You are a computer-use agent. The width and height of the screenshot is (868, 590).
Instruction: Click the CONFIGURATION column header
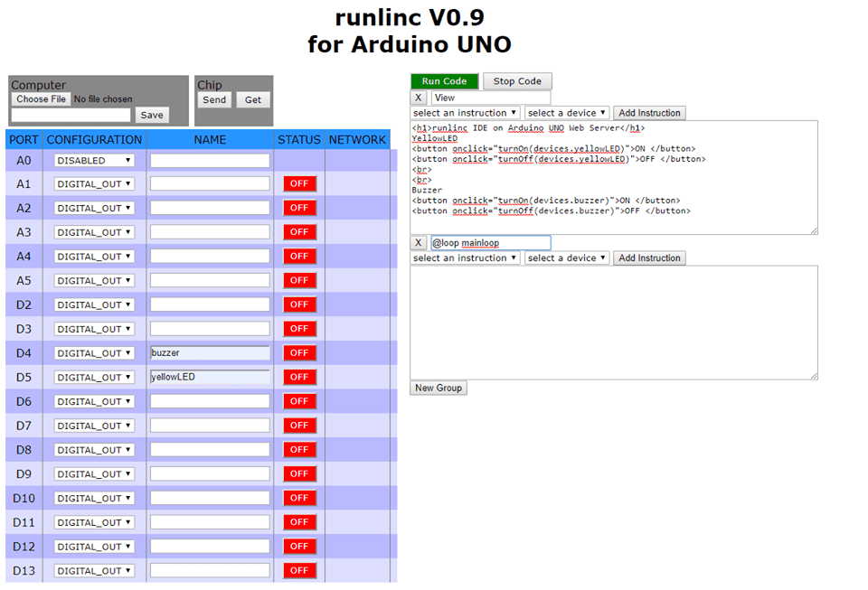(x=94, y=140)
